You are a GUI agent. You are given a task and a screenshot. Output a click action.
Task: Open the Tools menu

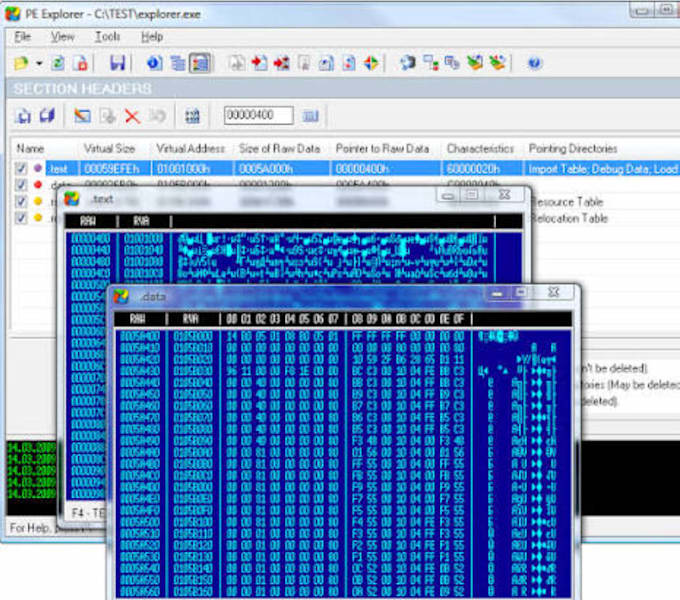pyautogui.click(x=108, y=37)
